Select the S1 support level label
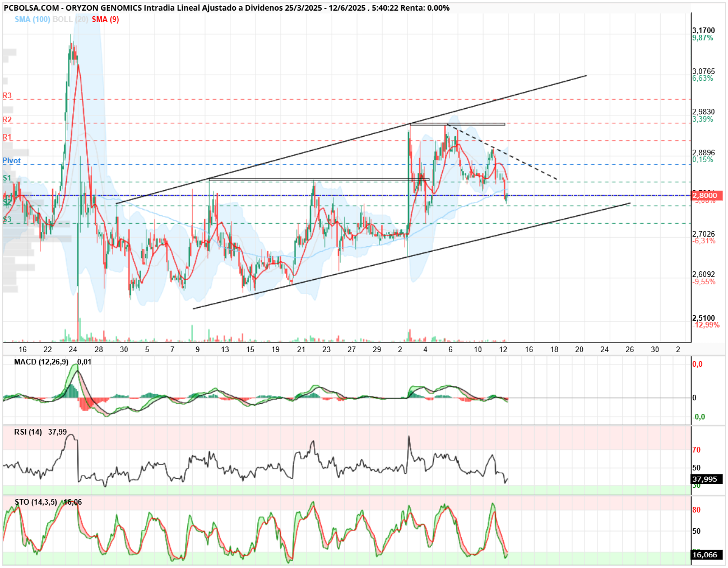728x568 pixels. pyautogui.click(x=7, y=178)
